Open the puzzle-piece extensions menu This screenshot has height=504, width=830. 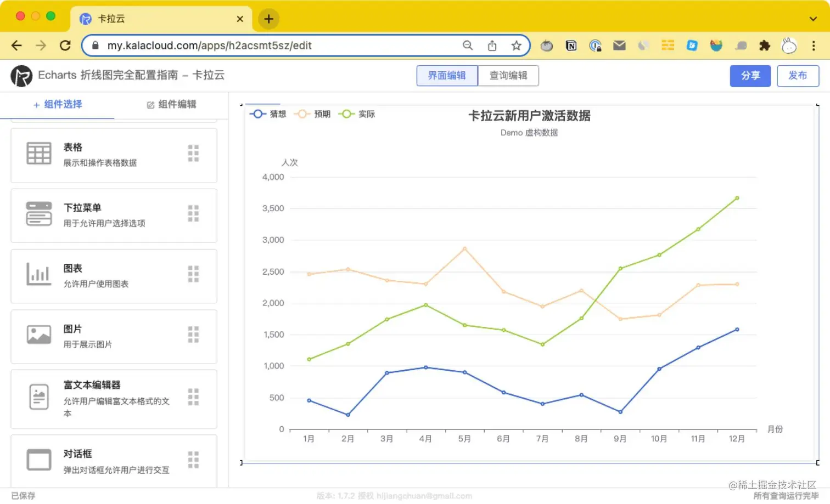click(x=765, y=46)
